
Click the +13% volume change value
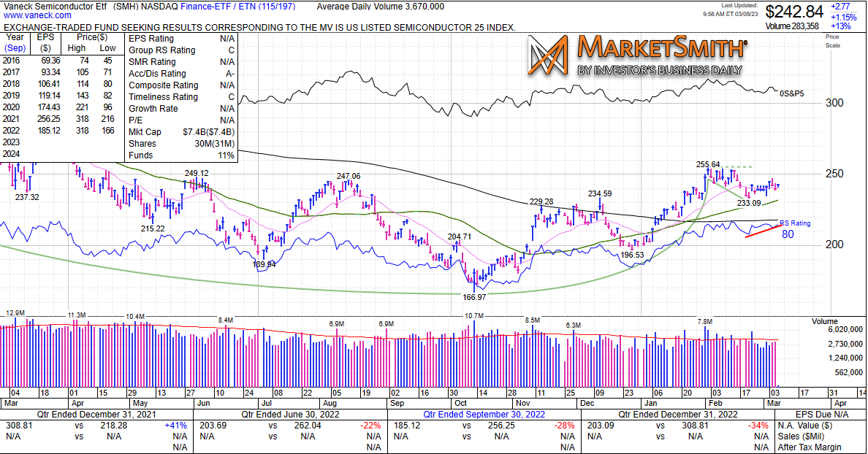(840, 26)
